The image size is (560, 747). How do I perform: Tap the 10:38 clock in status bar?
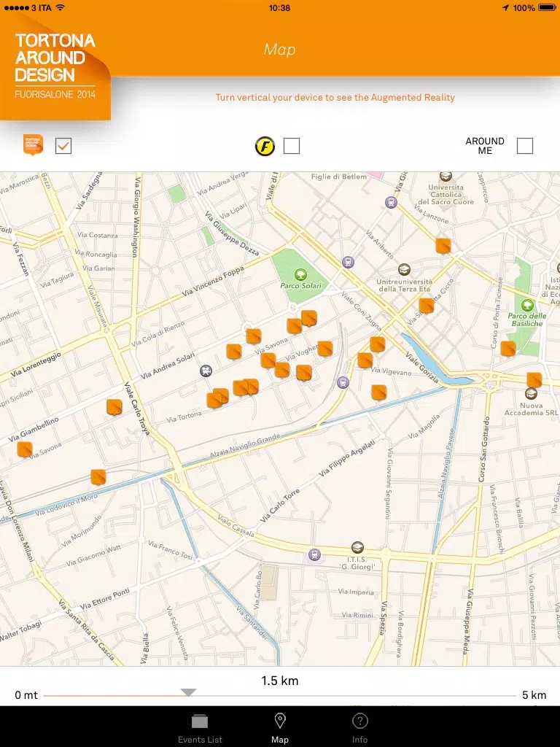tap(279, 7)
